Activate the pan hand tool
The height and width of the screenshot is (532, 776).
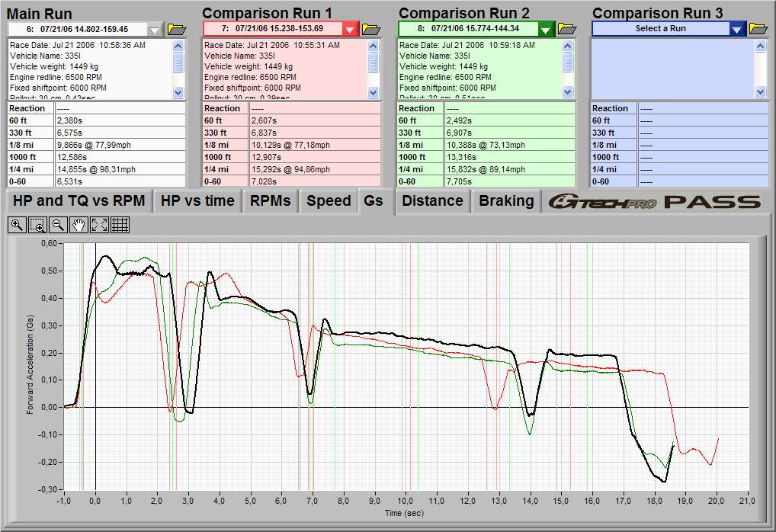coord(78,225)
